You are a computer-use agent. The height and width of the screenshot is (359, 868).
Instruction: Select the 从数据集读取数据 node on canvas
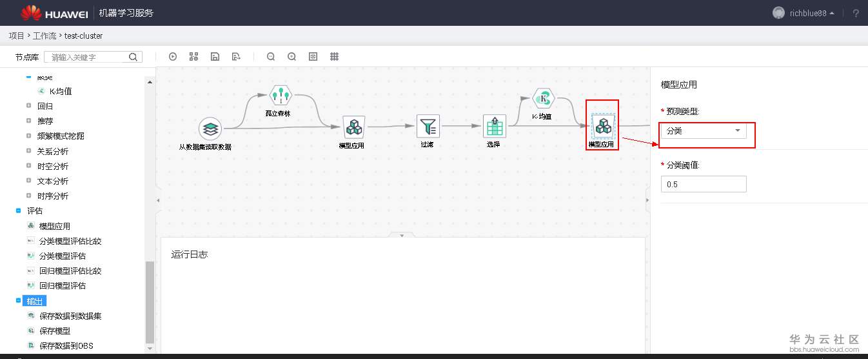[x=210, y=128]
